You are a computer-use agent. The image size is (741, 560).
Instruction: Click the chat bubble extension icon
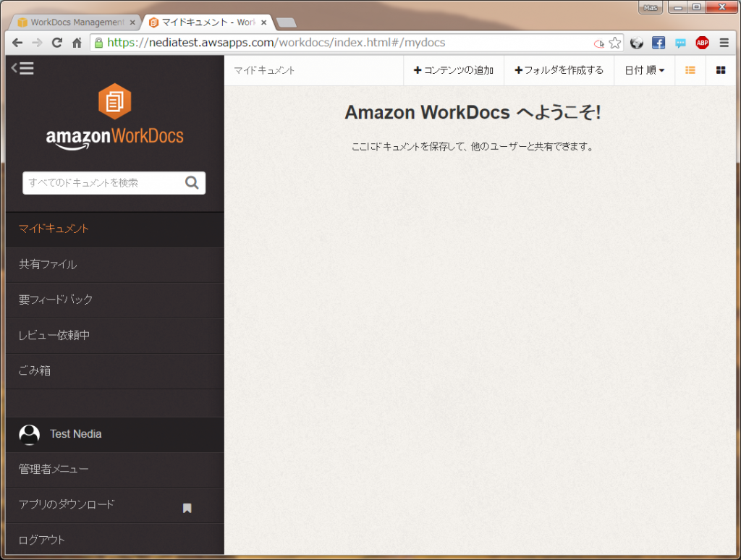680,43
